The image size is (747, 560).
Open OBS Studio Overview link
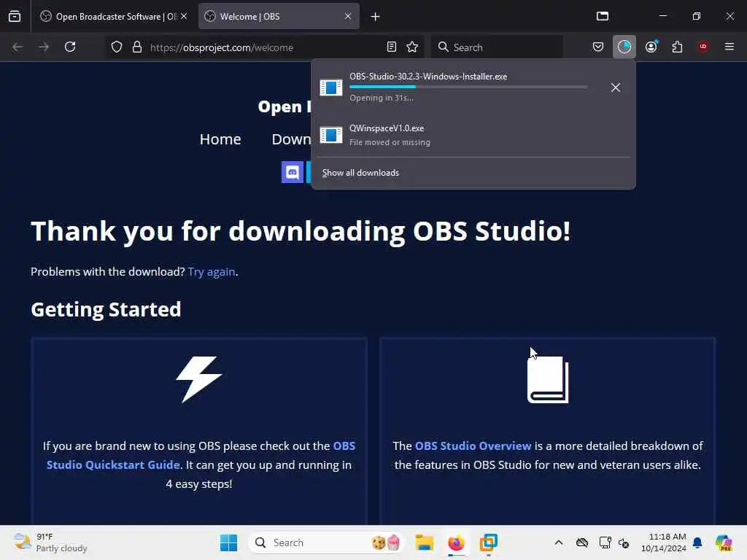[473, 446]
